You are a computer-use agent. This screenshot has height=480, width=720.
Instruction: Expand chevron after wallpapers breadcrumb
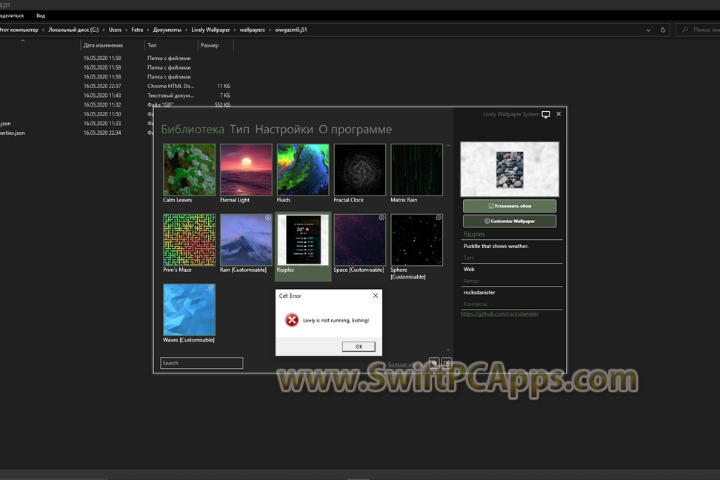[270, 30]
